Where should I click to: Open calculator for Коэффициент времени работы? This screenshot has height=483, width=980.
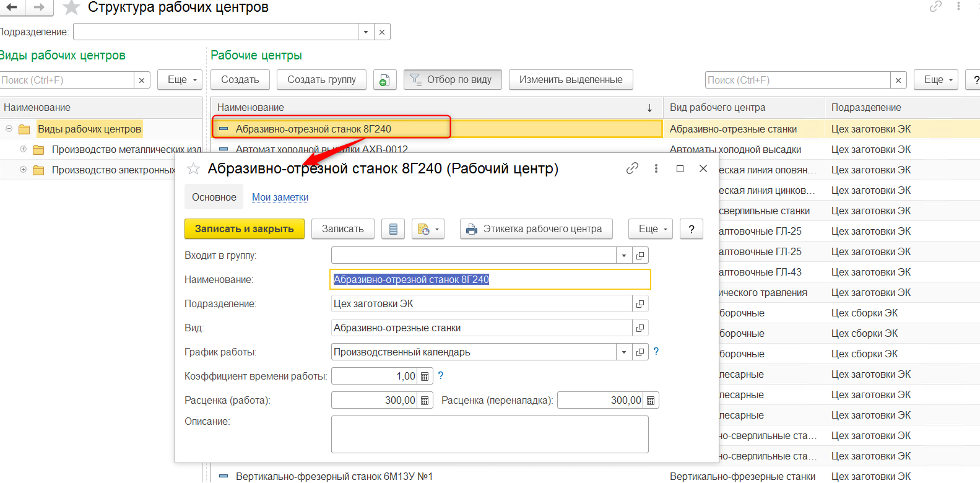425,376
